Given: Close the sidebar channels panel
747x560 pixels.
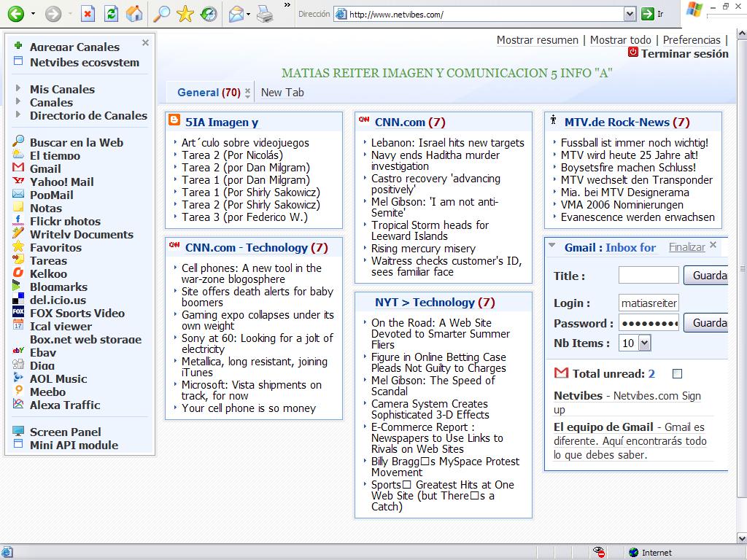Looking at the screenshot, I should coord(145,43).
